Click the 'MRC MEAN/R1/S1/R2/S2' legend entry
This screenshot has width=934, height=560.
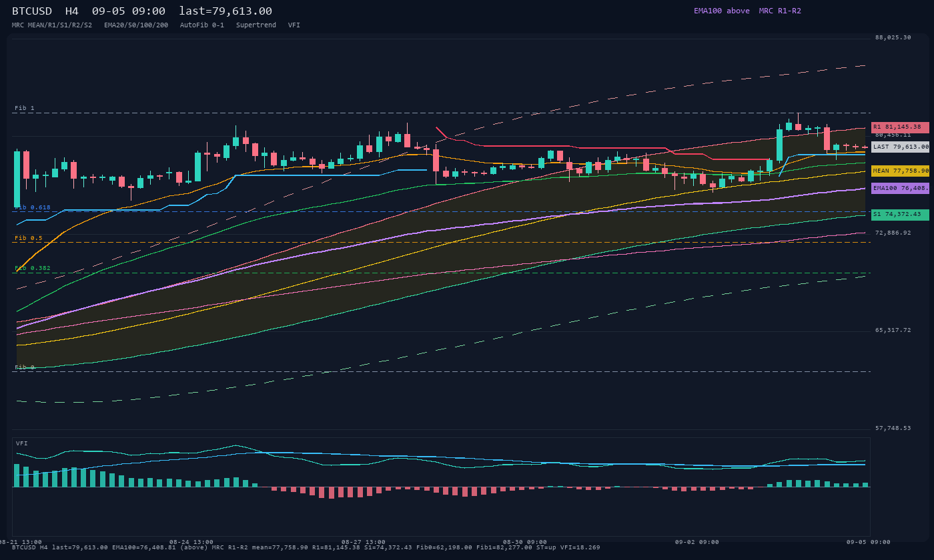[52, 25]
